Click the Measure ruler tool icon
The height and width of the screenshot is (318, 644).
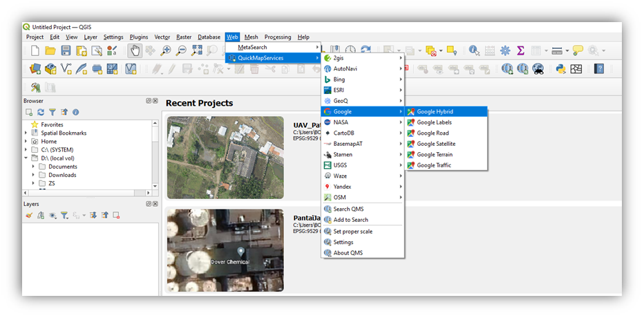coord(556,50)
